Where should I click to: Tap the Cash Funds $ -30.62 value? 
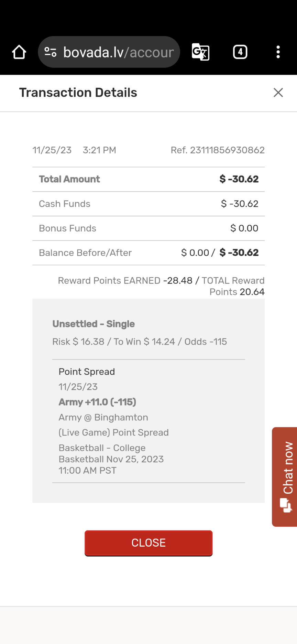click(x=240, y=204)
